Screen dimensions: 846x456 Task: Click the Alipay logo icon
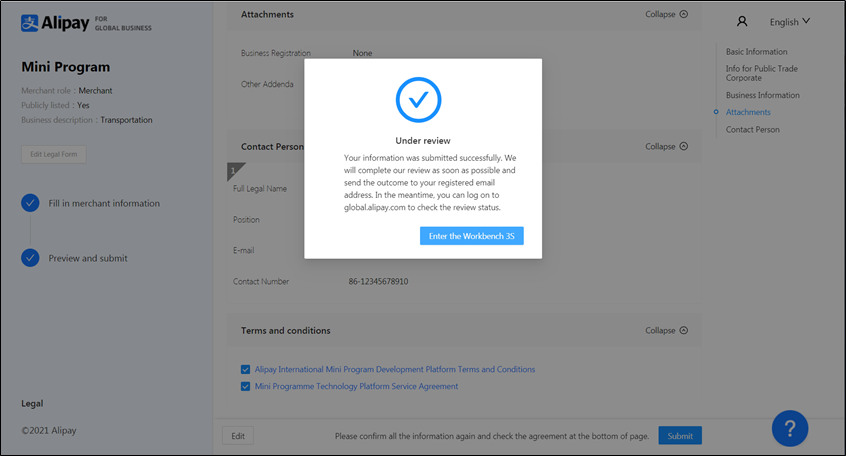click(x=30, y=22)
